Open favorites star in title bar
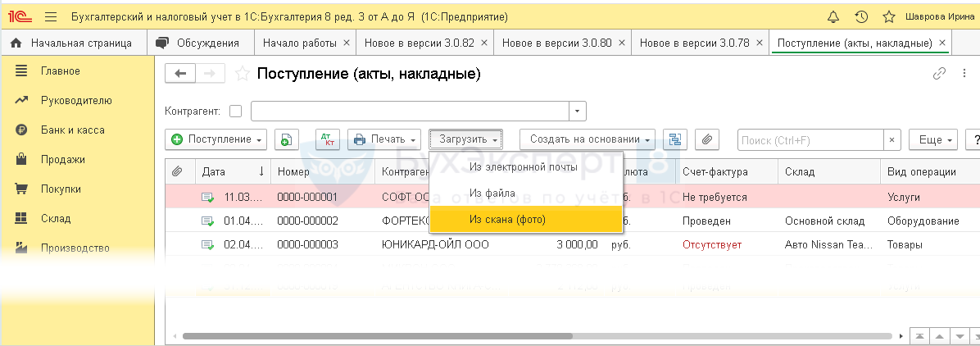 pos(889,17)
